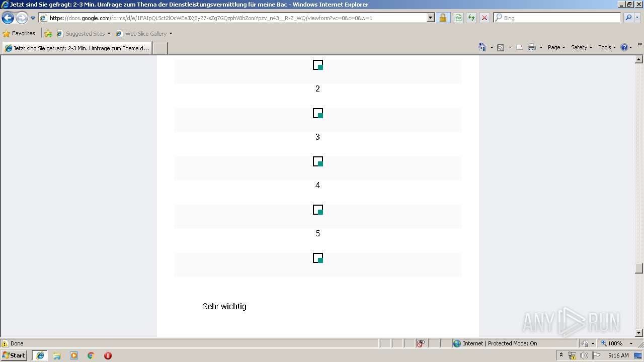Click the InPrivate filtering blocked icon
Viewport: 644px width, 362px height.
point(421,343)
